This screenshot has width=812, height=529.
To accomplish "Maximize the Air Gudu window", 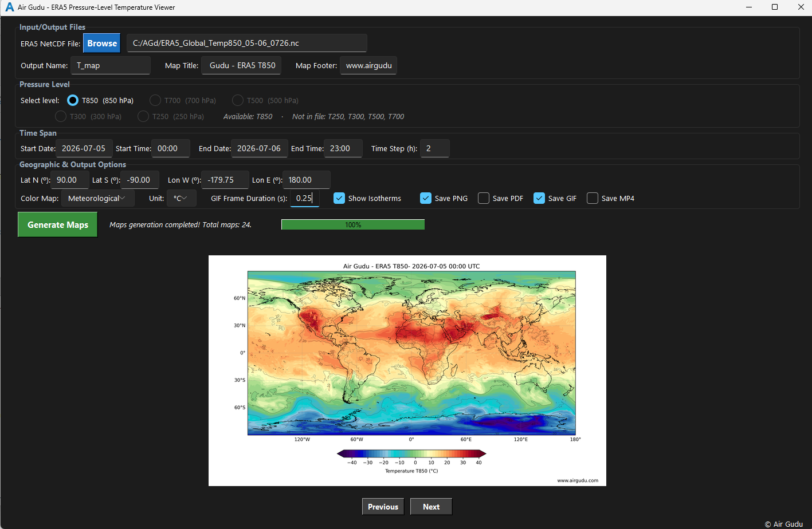I will tap(775, 7).
